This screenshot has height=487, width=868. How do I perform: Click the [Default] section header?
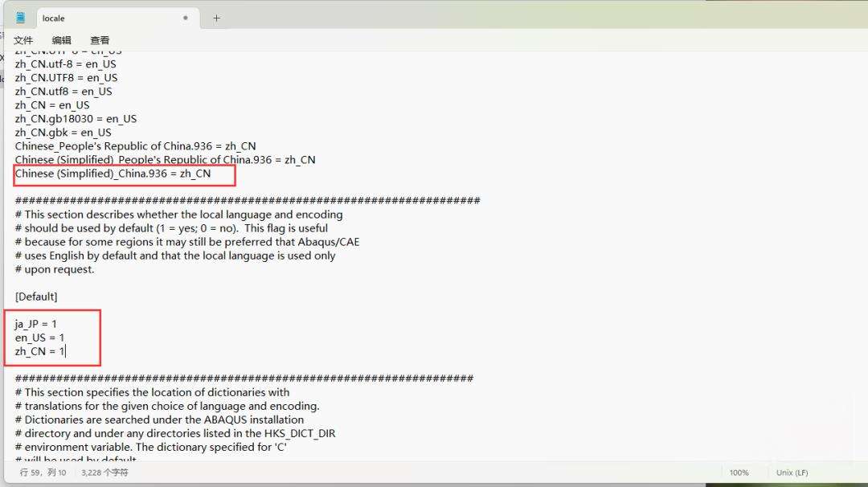pyautogui.click(x=36, y=297)
